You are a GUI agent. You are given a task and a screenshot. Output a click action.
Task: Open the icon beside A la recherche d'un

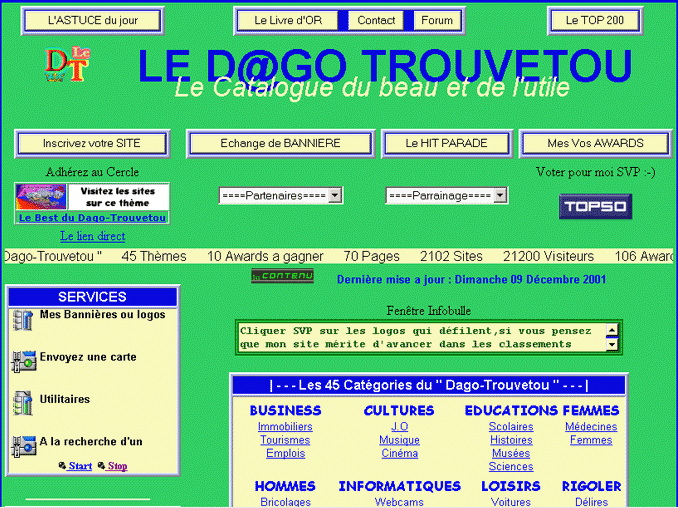pyautogui.click(x=23, y=447)
